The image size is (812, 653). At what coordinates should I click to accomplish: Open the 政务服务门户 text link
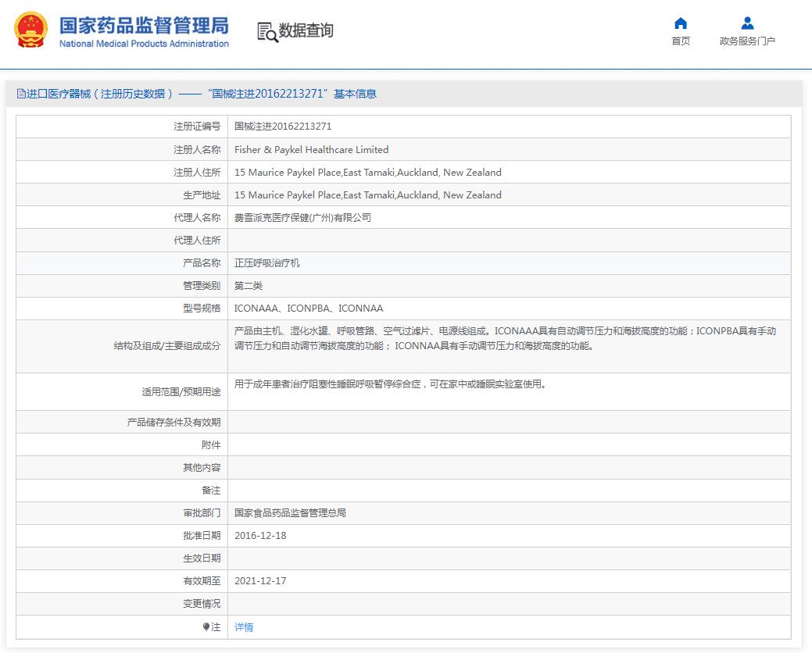tap(747, 41)
